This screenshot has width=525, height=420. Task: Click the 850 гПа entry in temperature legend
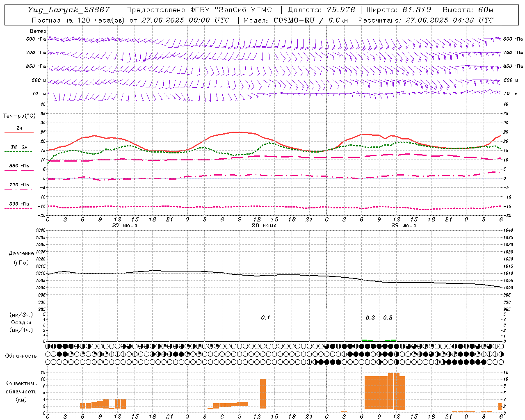(x=19, y=166)
